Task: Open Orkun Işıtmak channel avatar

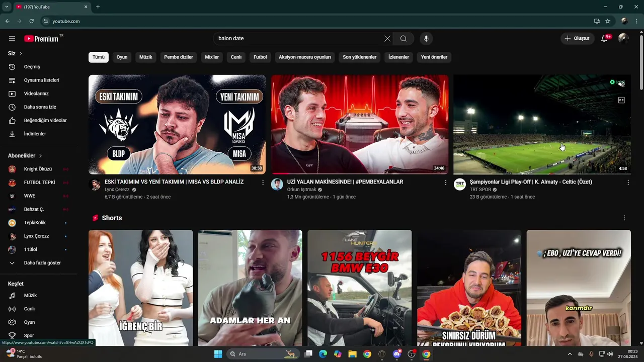Action: coord(277,185)
